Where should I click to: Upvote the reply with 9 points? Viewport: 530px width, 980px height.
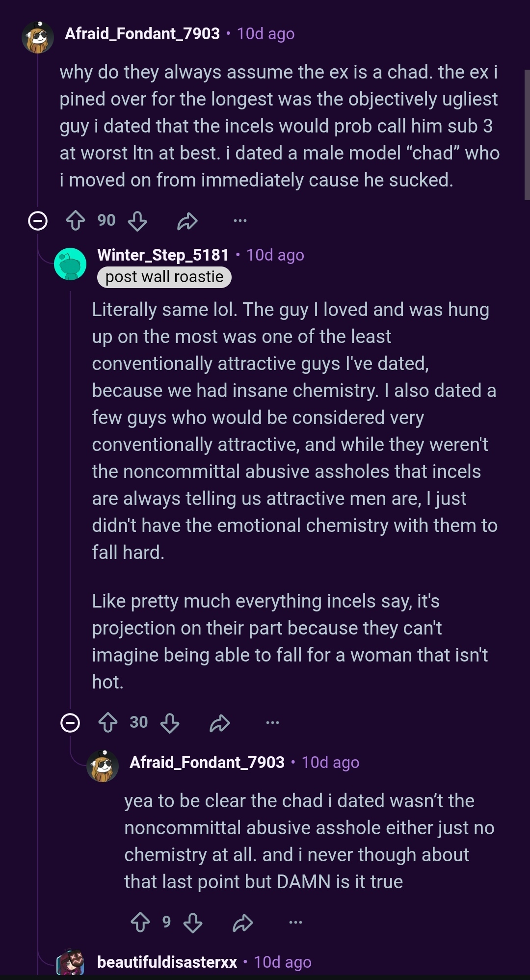[140, 923]
